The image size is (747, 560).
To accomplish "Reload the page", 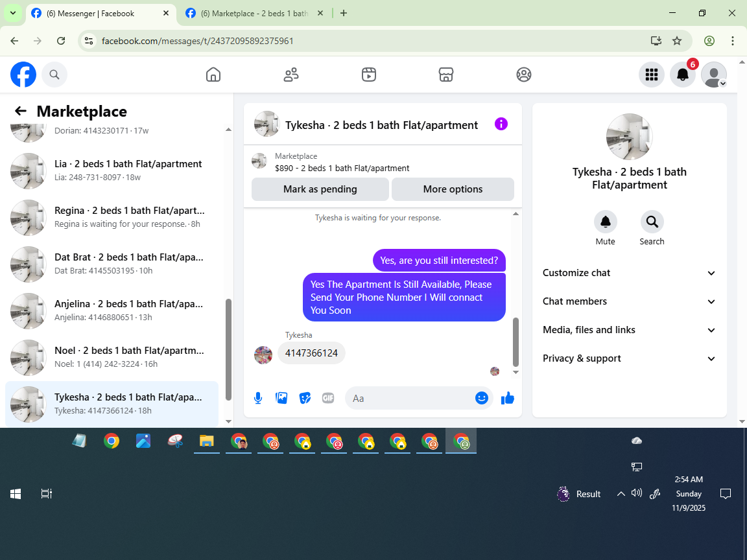I will [x=61, y=41].
